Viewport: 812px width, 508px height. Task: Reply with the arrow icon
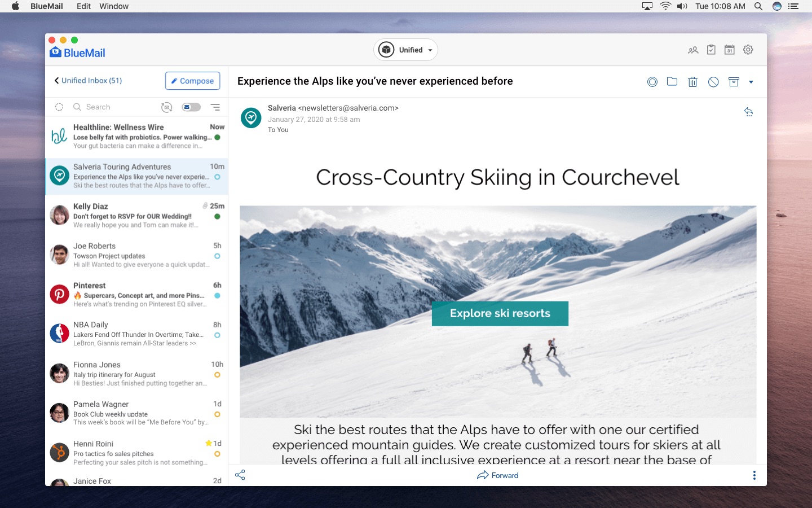coord(748,112)
